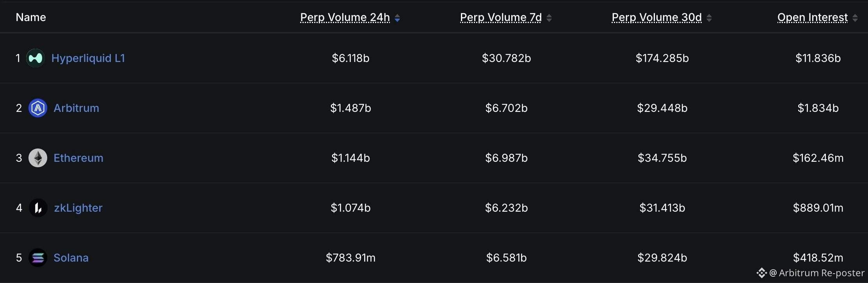Toggle sort arrows beside Perp Volume 24h
This screenshot has height=283, width=868.
click(x=397, y=18)
